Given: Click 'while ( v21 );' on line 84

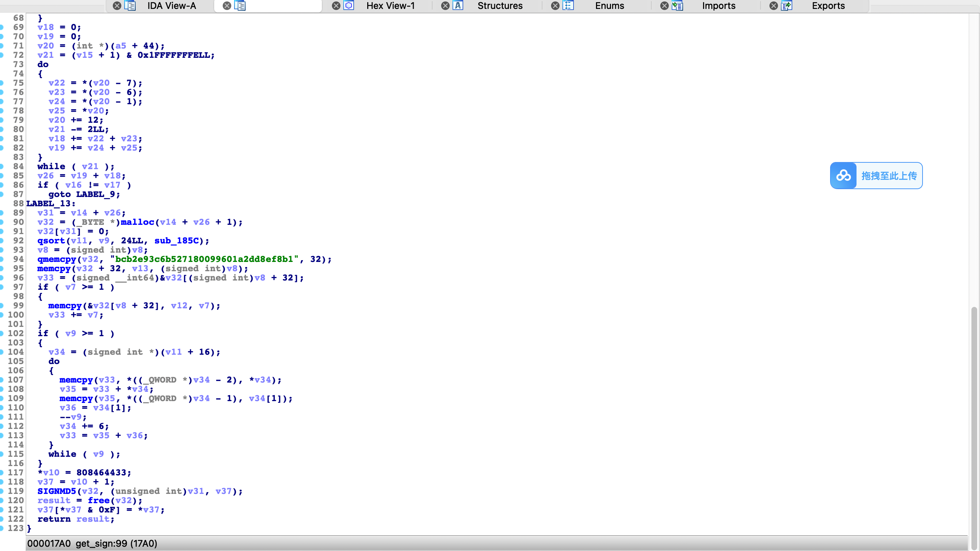Looking at the screenshot, I should click(76, 166).
